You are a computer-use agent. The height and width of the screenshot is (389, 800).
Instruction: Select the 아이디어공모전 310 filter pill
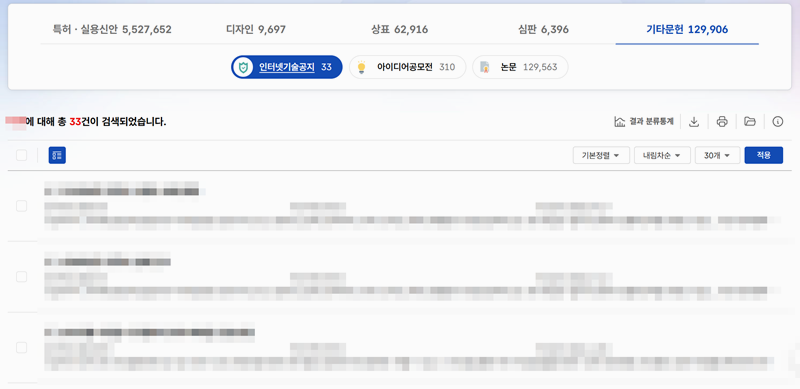pyautogui.click(x=407, y=67)
